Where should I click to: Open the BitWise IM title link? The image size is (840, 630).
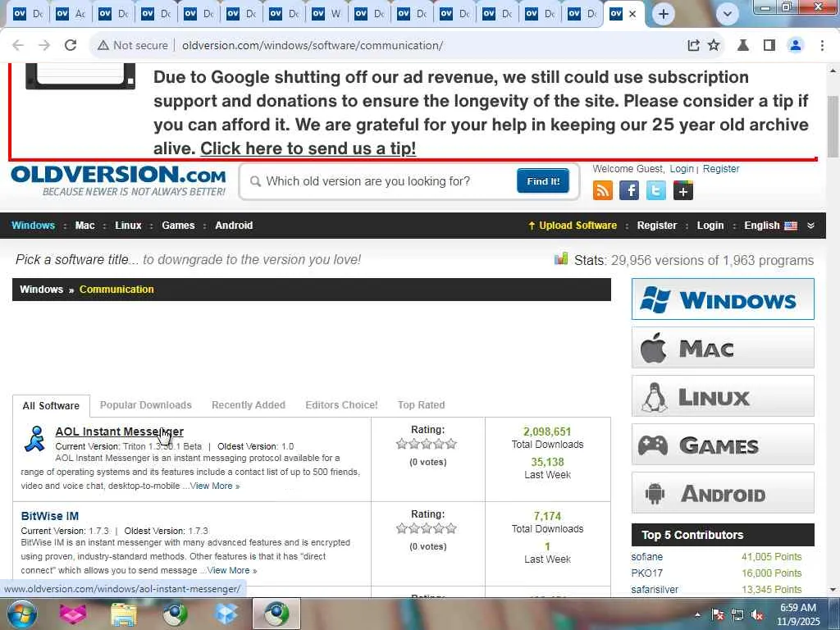click(50, 516)
